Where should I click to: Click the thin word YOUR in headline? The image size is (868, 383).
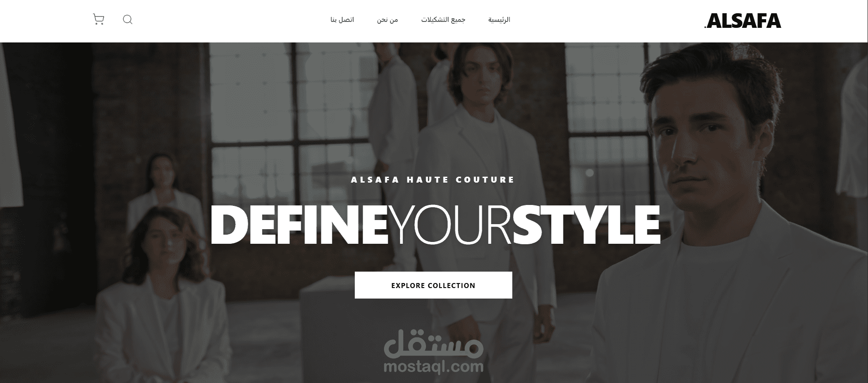coord(451,226)
